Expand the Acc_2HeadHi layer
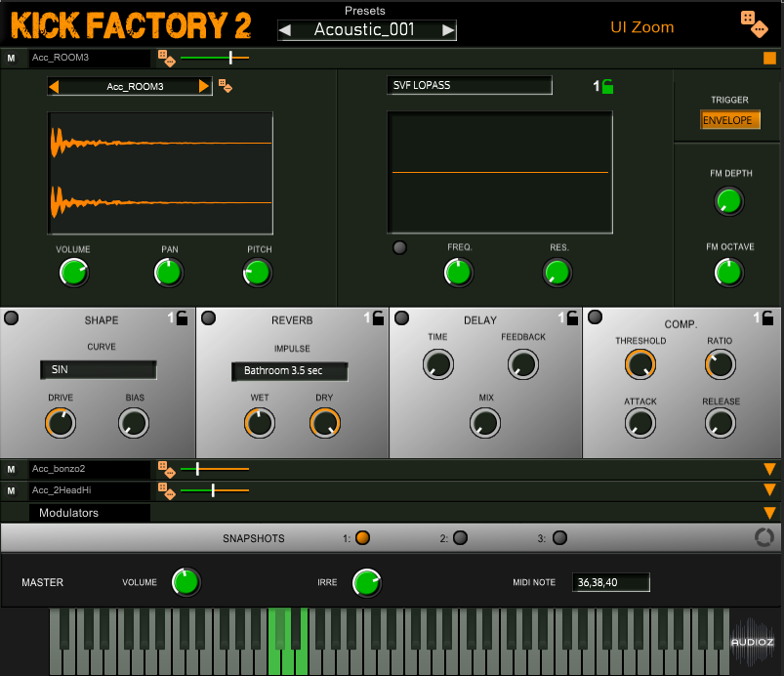 pyautogui.click(x=769, y=490)
